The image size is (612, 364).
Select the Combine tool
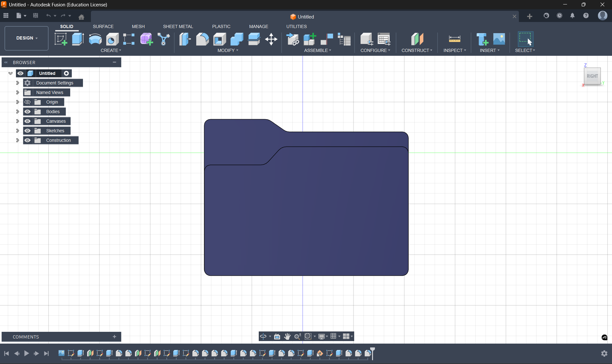pos(237,39)
